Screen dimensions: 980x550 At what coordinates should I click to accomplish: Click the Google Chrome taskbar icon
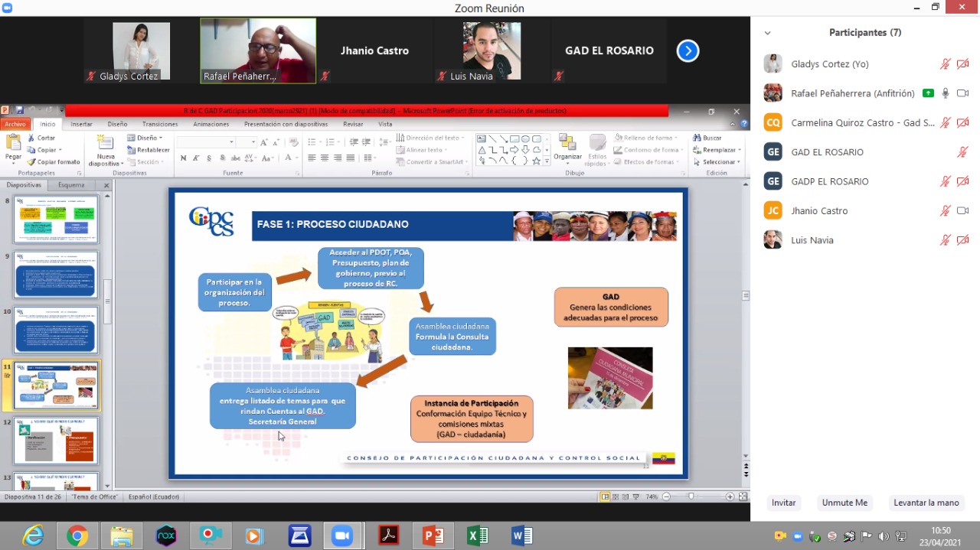[77, 536]
